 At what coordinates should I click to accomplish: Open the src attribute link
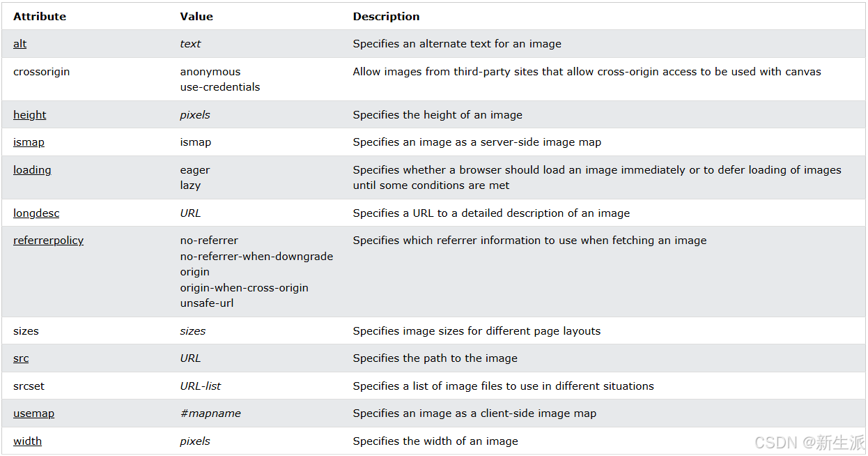coord(21,358)
